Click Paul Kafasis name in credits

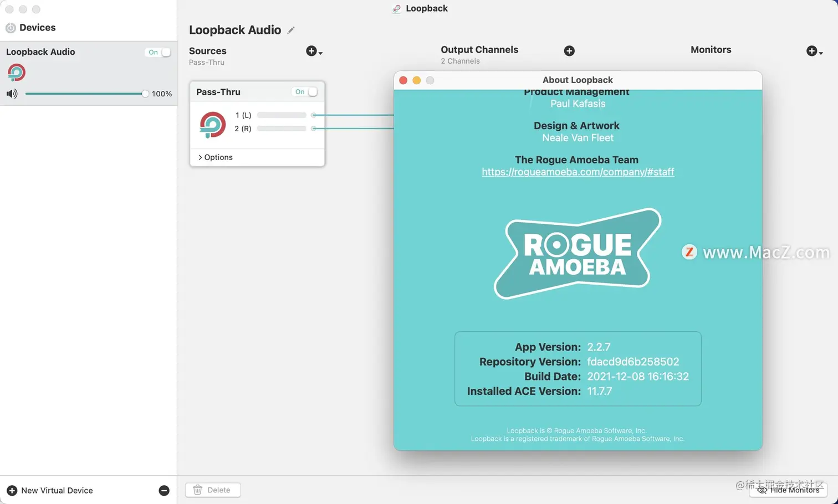tap(578, 104)
